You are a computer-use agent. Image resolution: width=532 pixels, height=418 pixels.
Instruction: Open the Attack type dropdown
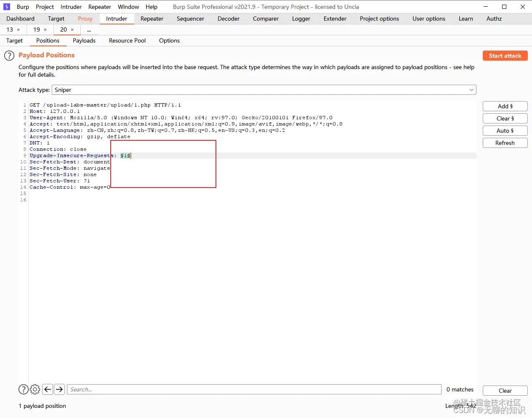(x=264, y=90)
